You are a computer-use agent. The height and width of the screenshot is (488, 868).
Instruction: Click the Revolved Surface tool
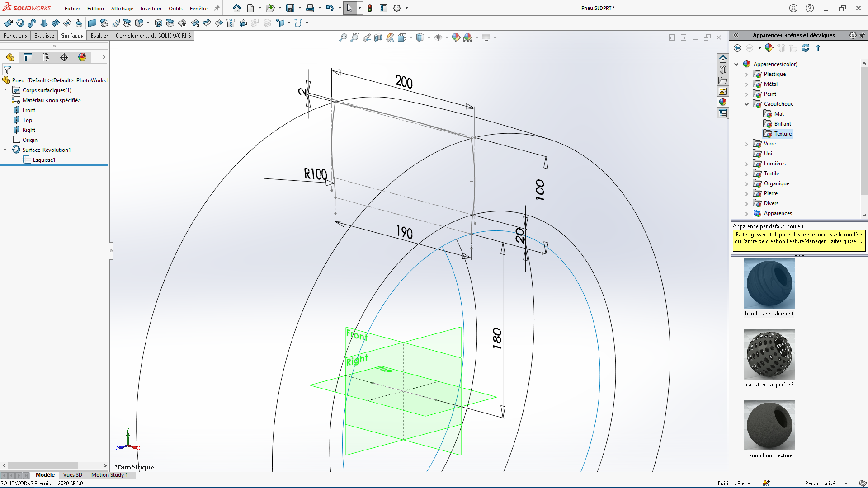point(20,23)
